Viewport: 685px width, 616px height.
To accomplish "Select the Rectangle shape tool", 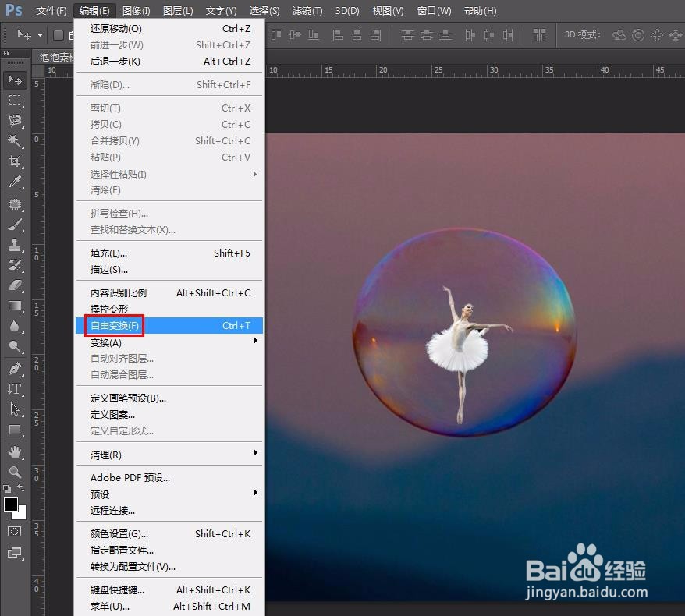I will (15, 430).
